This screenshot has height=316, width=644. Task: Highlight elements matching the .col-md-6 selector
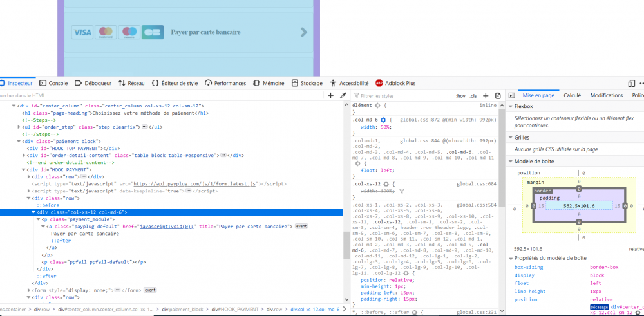point(383,120)
